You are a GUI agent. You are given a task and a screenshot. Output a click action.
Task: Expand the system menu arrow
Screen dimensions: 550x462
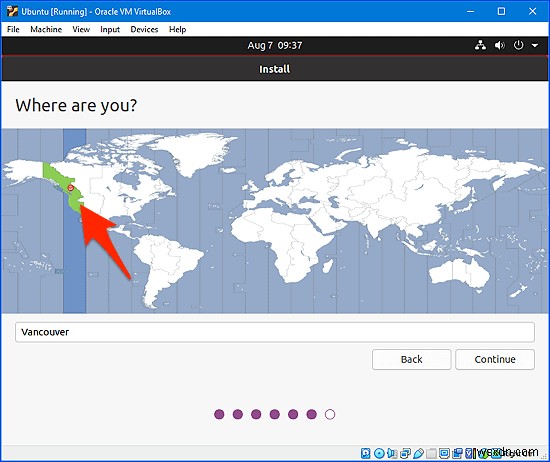[x=535, y=46]
